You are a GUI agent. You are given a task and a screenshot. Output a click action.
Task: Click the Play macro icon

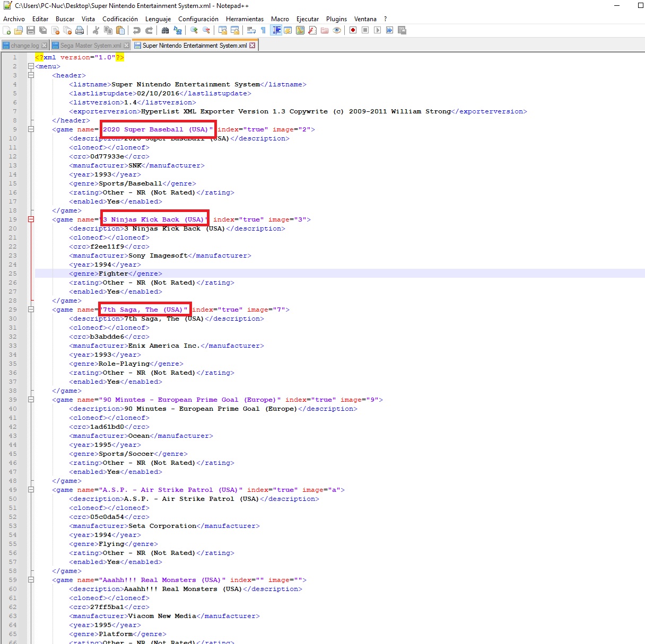(377, 30)
